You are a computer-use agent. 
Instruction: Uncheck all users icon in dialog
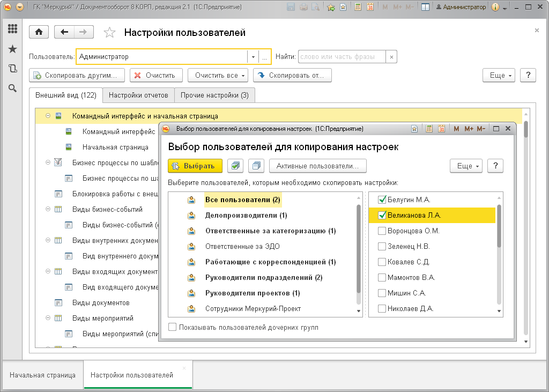click(256, 166)
